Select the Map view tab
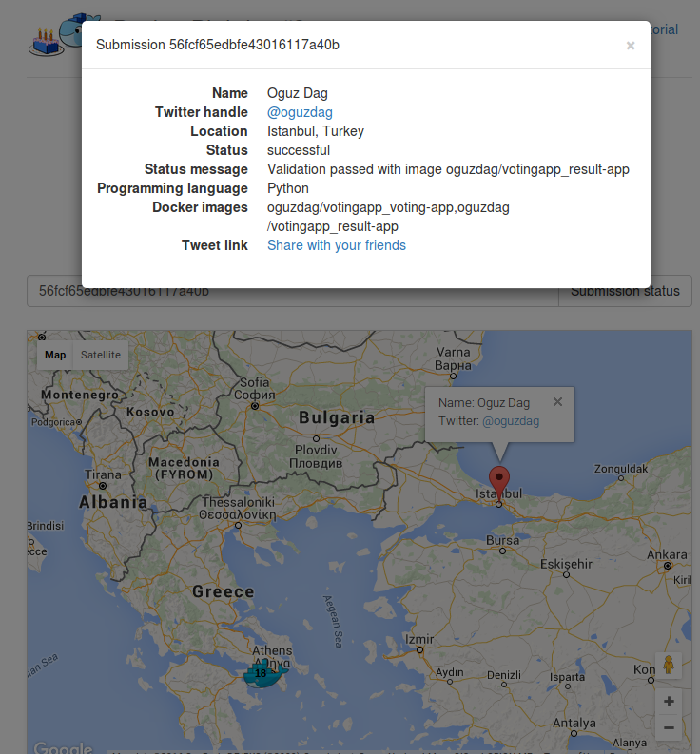 55,355
